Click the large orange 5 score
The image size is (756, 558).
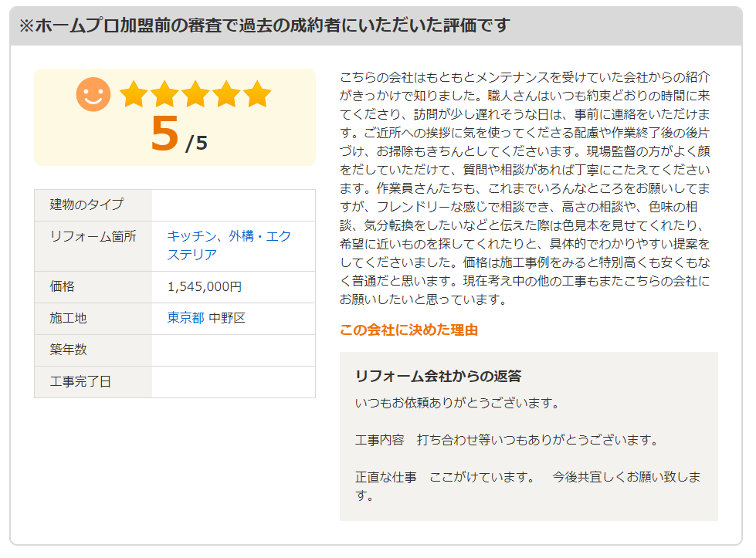coord(165,134)
